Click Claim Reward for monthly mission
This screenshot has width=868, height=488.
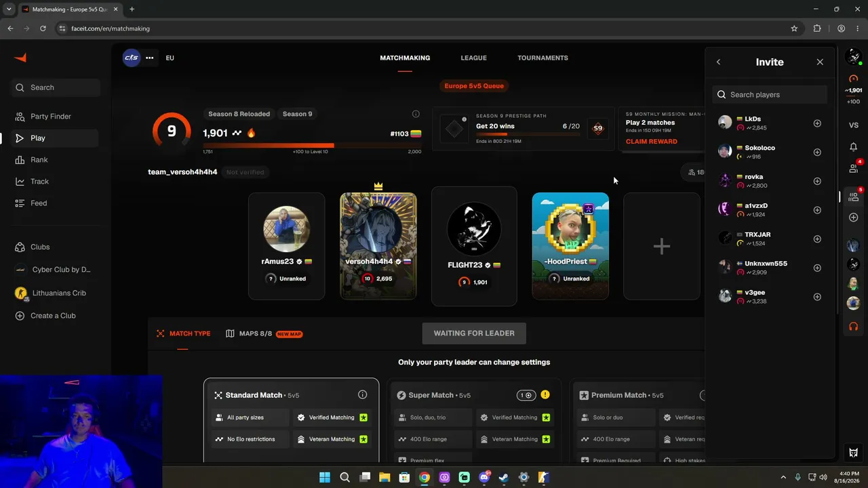(652, 142)
